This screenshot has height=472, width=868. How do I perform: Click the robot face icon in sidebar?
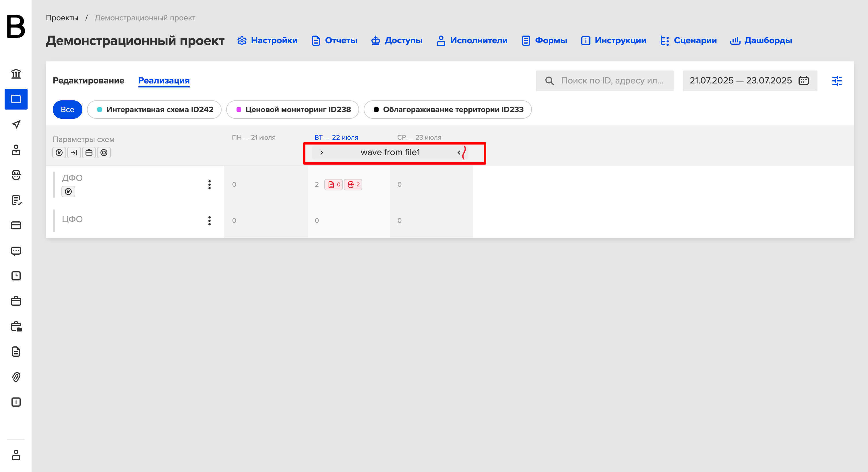(16, 175)
